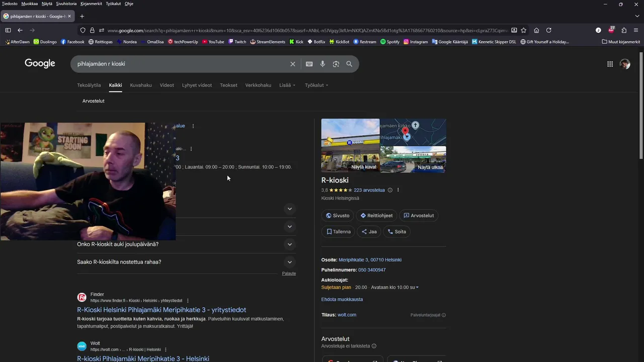Close the pihlajamäen r kioski tab
The height and width of the screenshot is (362, 644).
pyautogui.click(x=69, y=16)
